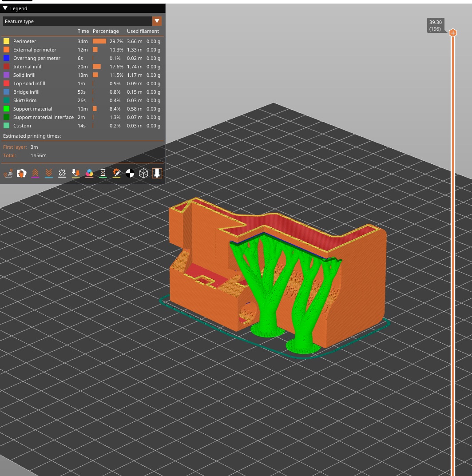Viewport: 472px width, 476px height.
Task: Open the Feature type dropdown arrow
Action: (x=157, y=21)
